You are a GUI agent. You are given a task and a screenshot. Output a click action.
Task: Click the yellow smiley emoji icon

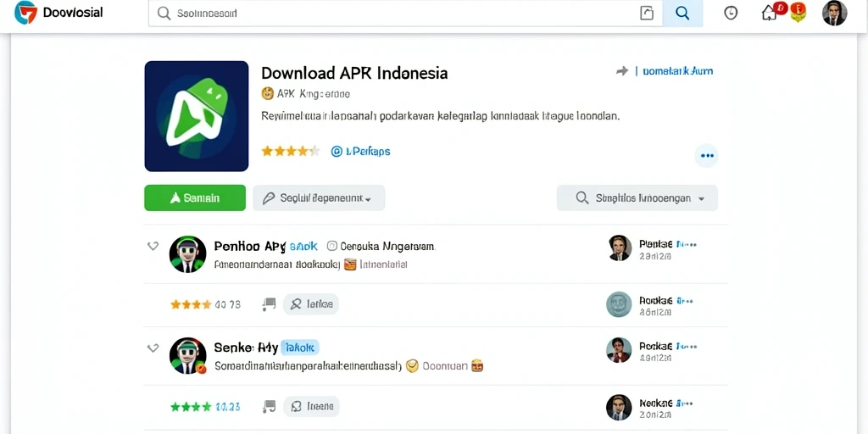pos(411,366)
